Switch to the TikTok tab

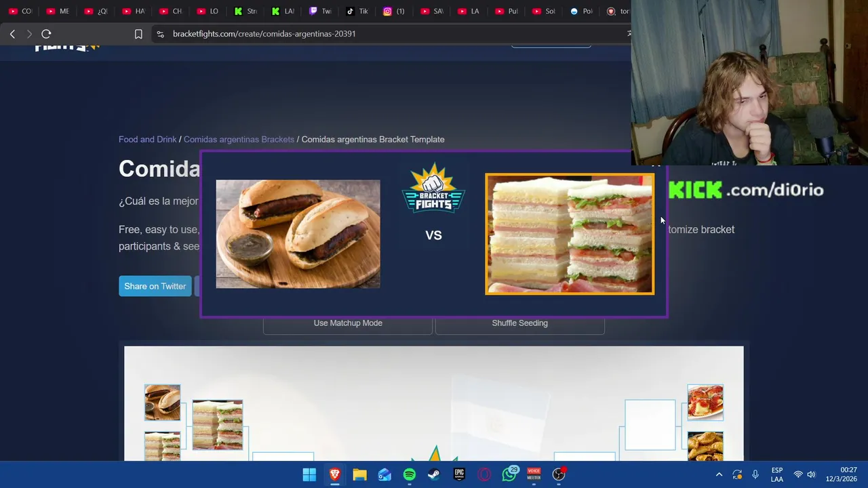pyautogui.click(x=357, y=11)
